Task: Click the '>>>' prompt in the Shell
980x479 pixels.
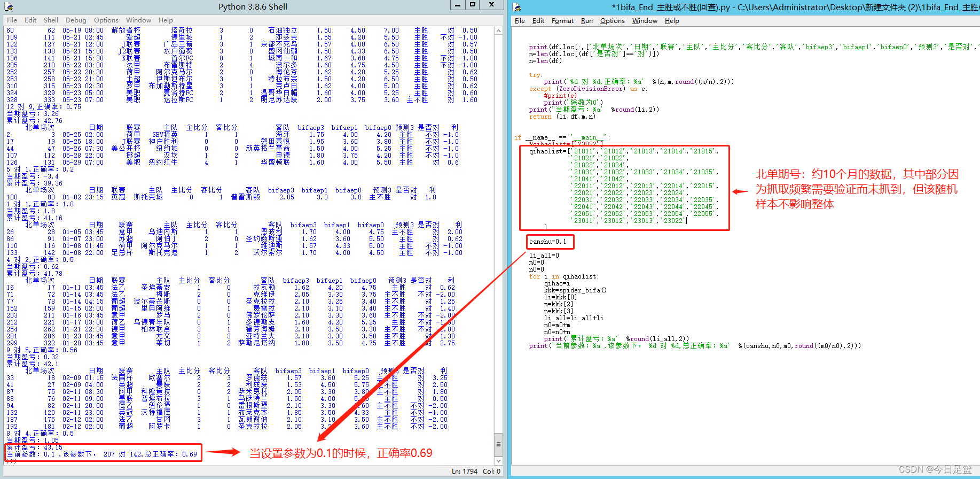Action: pos(12,461)
